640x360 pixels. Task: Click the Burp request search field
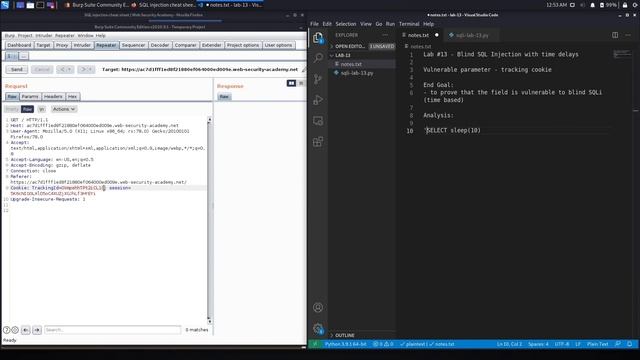coord(112,330)
